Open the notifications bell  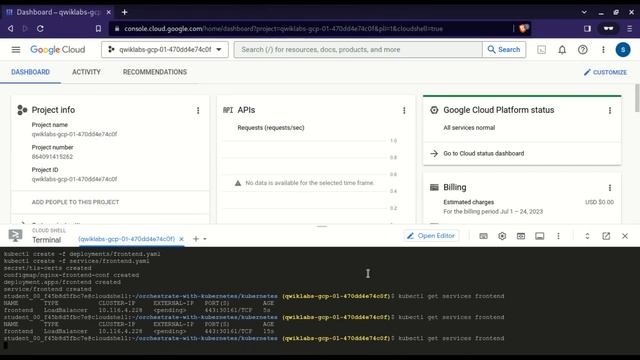(562, 50)
